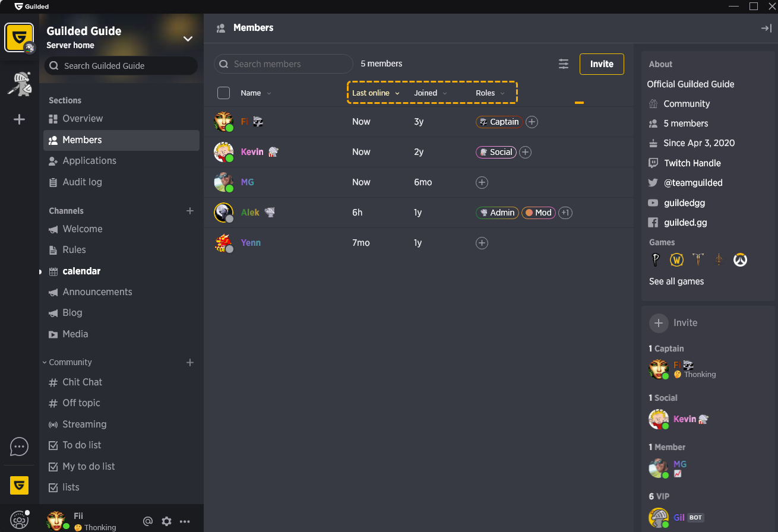Collapse the right sidebar with arrow icon
The height and width of the screenshot is (532, 778).
click(766, 28)
